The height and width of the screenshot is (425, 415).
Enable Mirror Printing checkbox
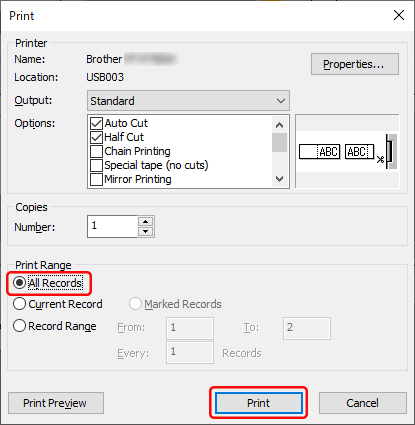pyautogui.click(x=96, y=179)
